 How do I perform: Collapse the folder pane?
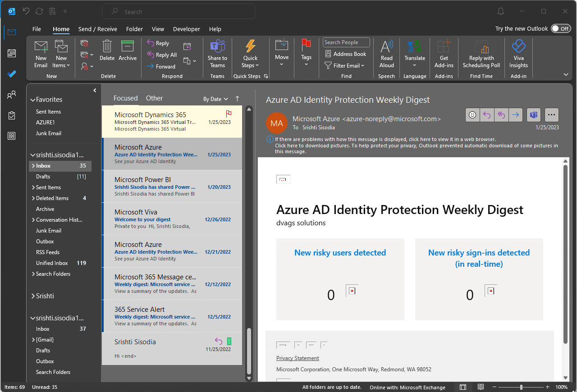[x=95, y=91]
